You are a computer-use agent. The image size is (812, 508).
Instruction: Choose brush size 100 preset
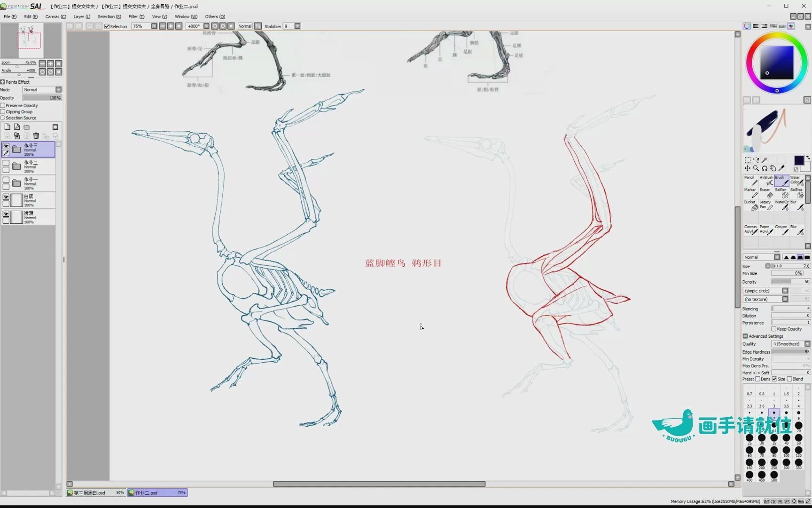pyautogui.click(x=786, y=452)
